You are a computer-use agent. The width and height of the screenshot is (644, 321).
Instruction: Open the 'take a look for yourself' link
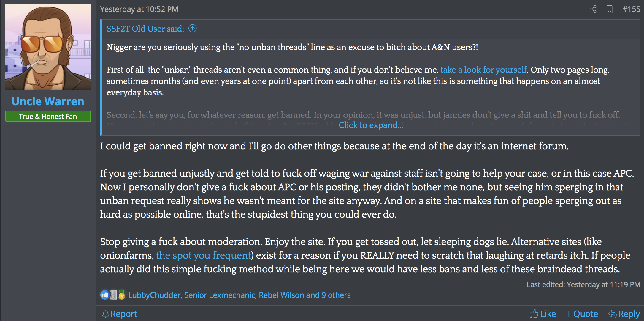pyautogui.click(x=483, y=70)
